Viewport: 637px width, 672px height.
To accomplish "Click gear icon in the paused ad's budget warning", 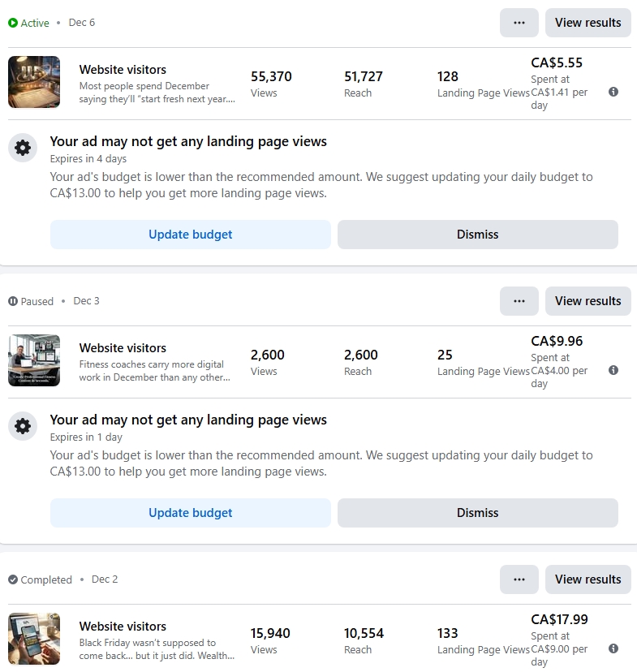I will coord(23,426).
